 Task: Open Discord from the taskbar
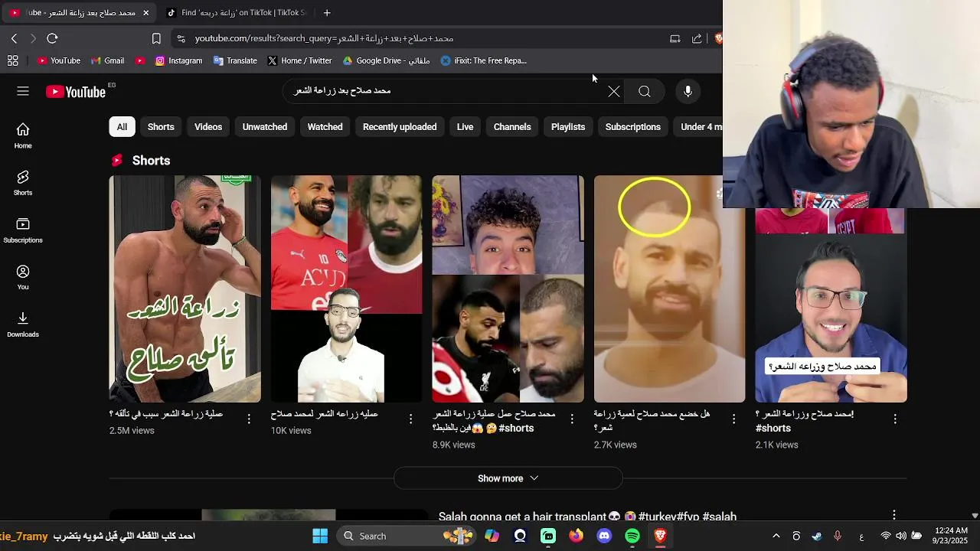click(604, 536)
